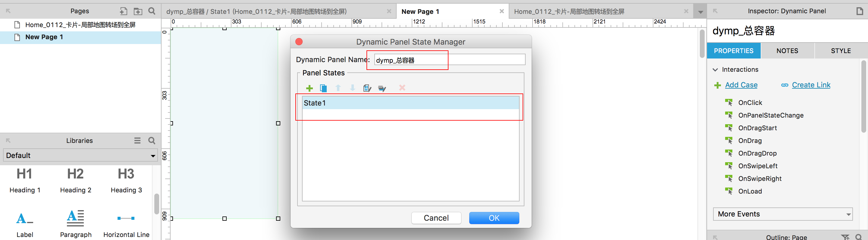Image resolution: width=868 pixels, height=240 pixels.
Task: Click the Edit All States icon
Action: (382, 88)
